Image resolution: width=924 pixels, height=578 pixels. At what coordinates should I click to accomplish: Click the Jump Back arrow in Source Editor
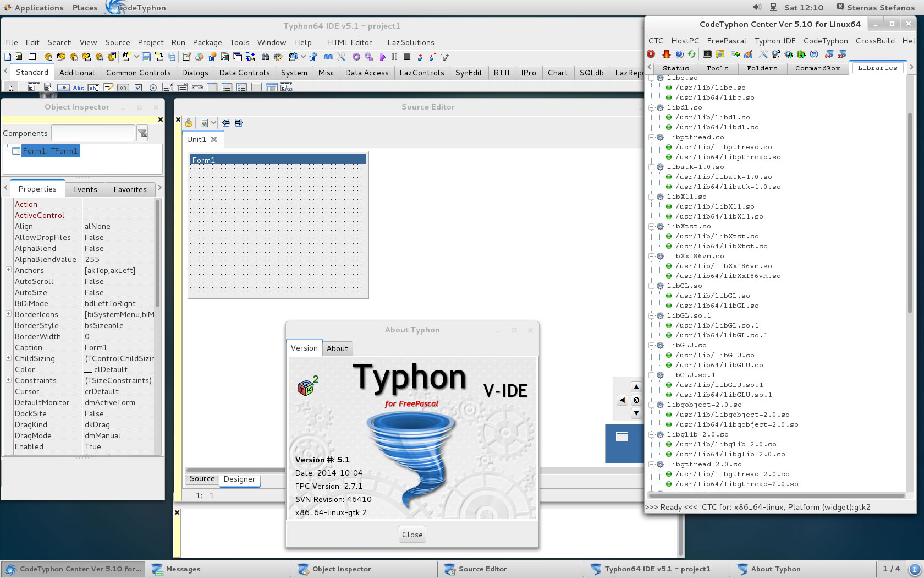pos(226,123)
